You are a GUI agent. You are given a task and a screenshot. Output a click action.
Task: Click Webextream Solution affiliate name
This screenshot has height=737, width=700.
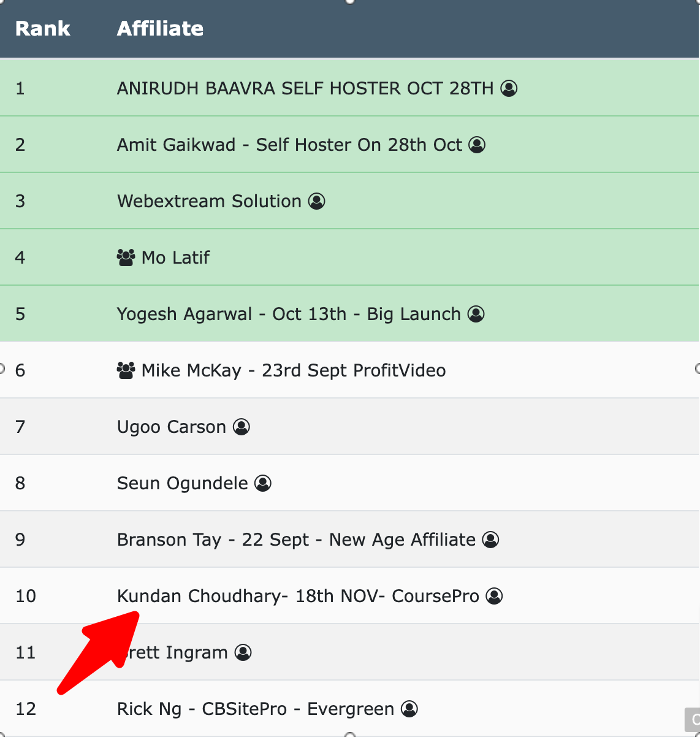pyautogui.click(x=209, y=201)
